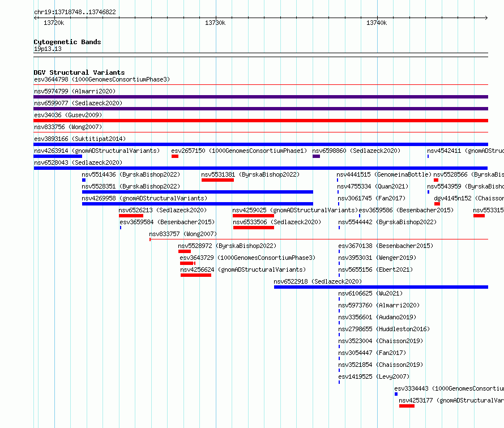
Task: Open nsv6599077 (Sedlazeck2020) label
Action: click(78, 103)
